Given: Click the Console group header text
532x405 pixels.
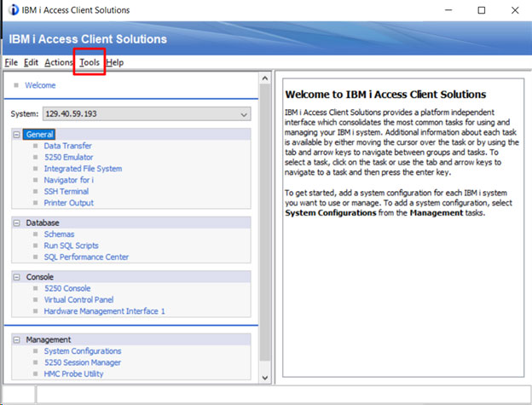Looking at the screenshot, I should tap(40, 277).
